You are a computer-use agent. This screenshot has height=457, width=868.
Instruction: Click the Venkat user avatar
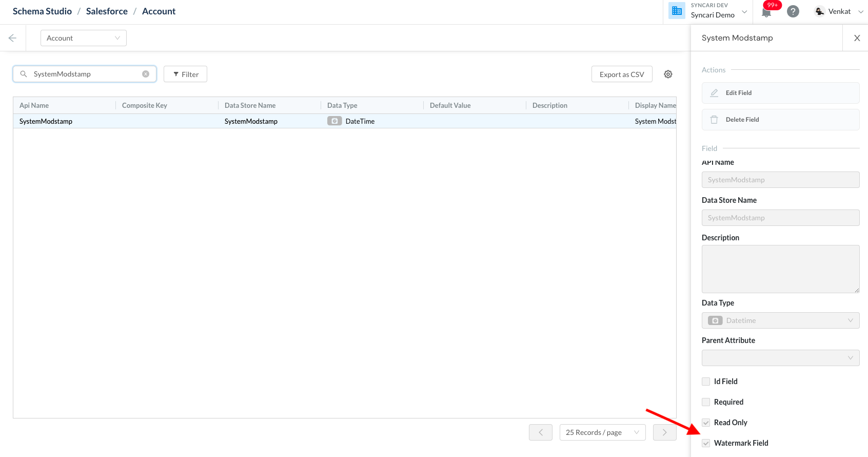pos(820,11)
